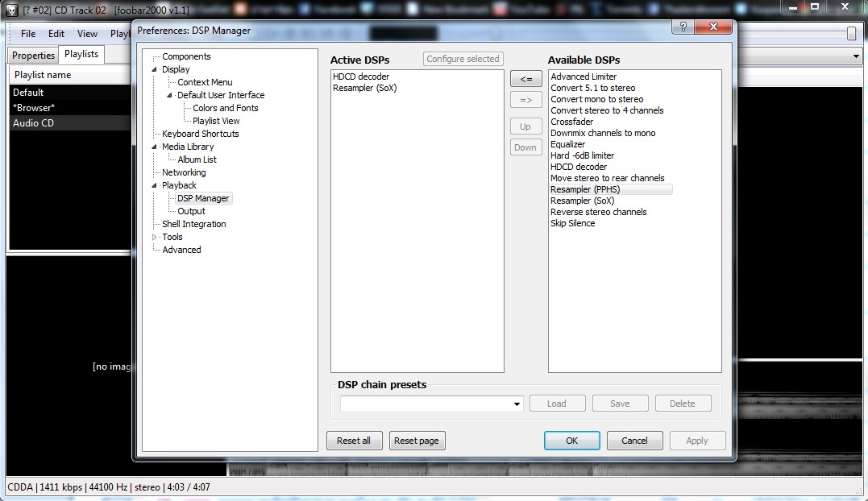
Task: Switch to the Playlists tab
Action: pos(81,54)
